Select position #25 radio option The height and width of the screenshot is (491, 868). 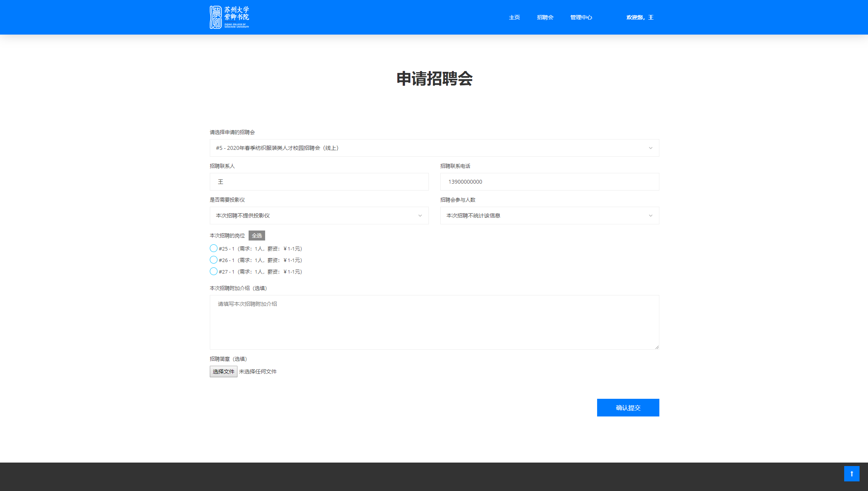pos(214,249)
